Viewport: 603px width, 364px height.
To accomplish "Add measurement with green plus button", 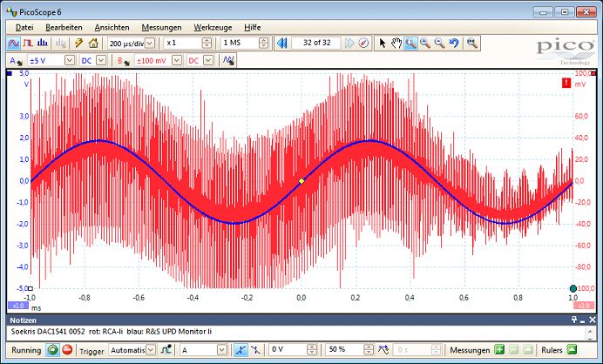I will pos(498,350).
